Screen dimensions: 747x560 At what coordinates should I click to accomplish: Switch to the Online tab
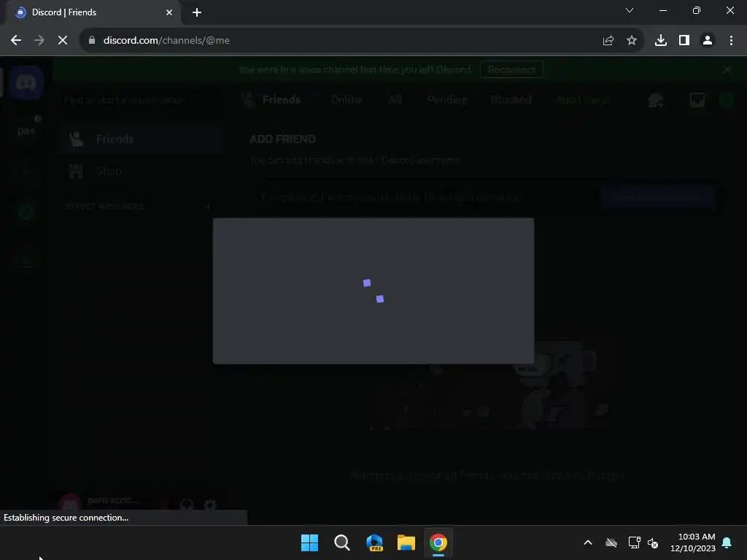347,99
